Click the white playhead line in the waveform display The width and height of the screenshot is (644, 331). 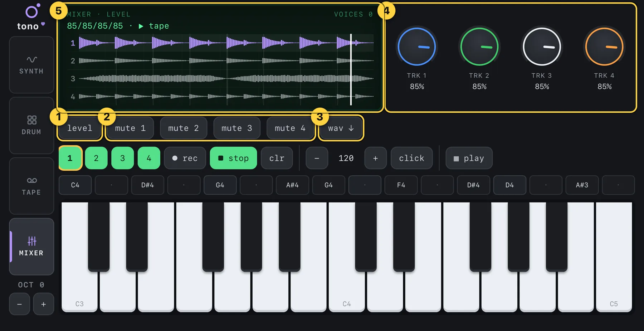click(351, 69)
